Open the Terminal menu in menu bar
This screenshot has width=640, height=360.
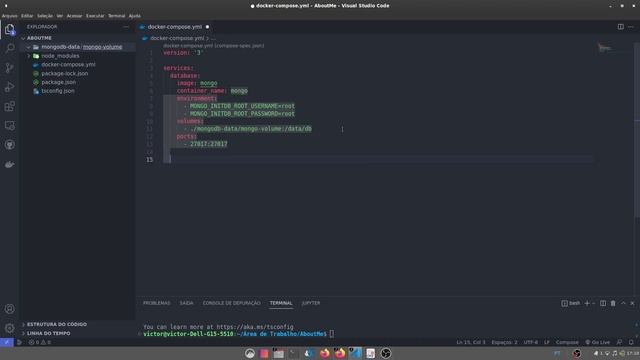pyautogui.click(x=116, y=16)
